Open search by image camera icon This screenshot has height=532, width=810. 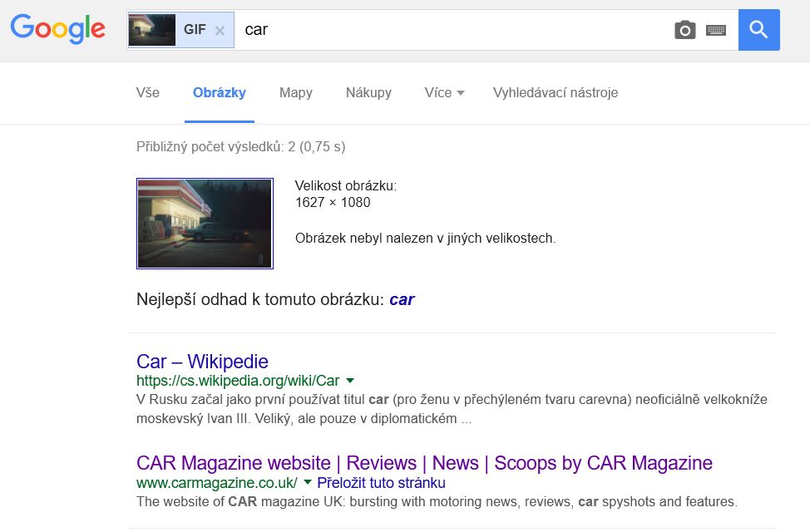pyautogui.click(x=685, y=30)
